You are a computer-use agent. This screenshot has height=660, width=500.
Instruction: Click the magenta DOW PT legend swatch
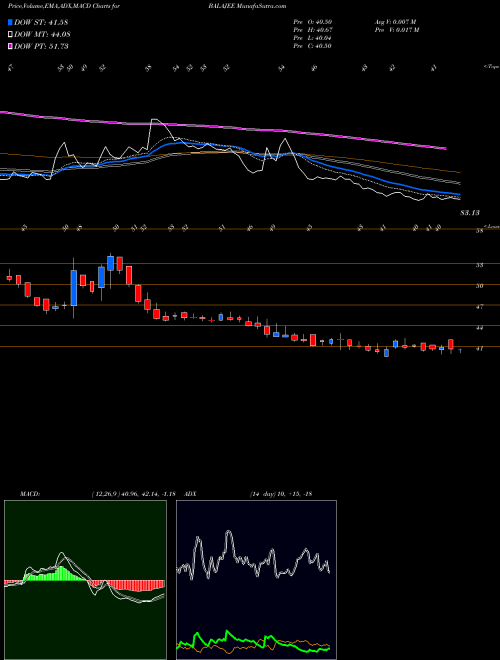tap(11, 46)
